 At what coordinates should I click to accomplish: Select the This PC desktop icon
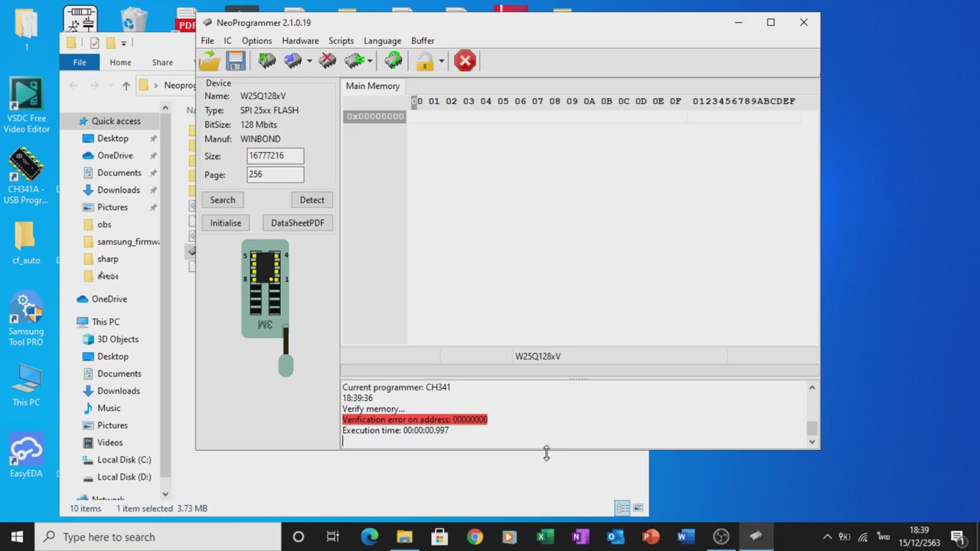point(26,385)
